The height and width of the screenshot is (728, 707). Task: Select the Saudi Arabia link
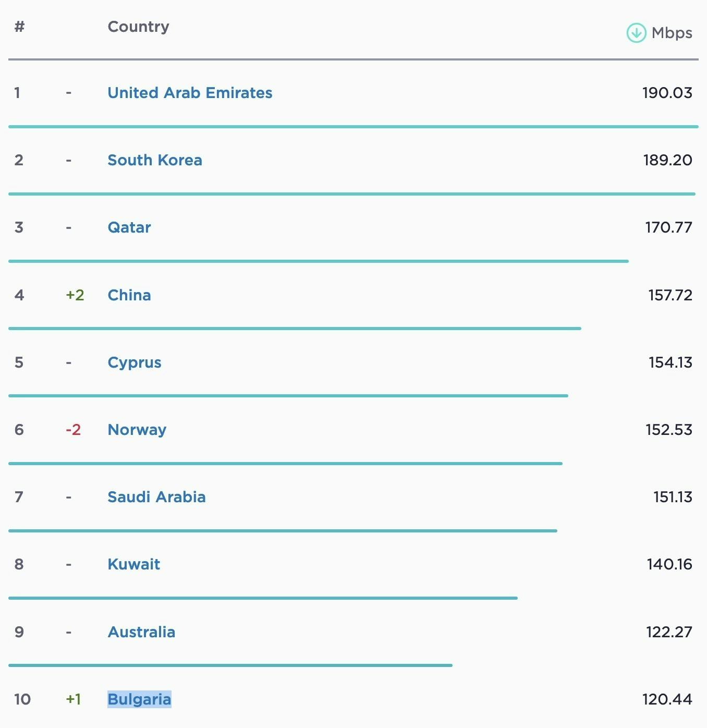coord(156,497)
